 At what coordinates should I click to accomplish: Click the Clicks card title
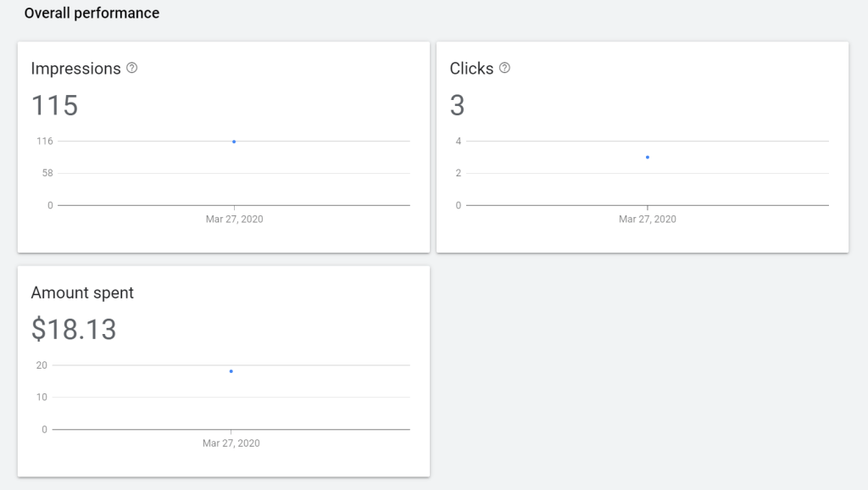[471, 69]
